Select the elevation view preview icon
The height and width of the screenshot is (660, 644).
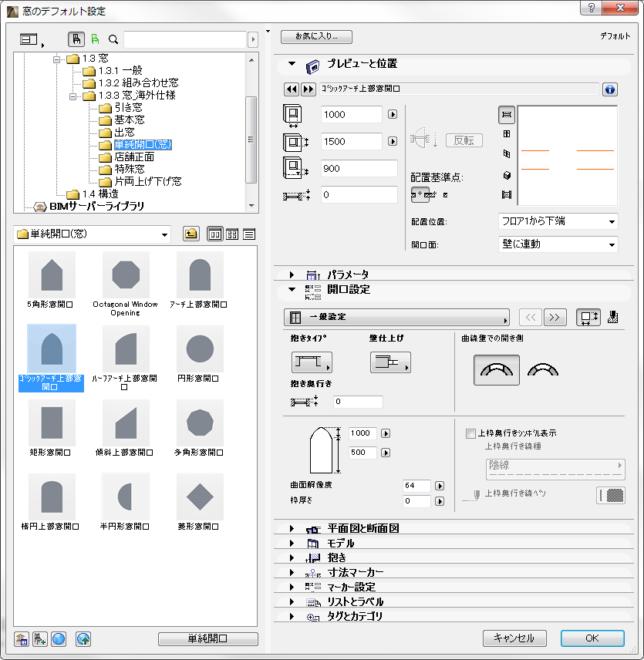pyautogui.click(x=507, y=134)
